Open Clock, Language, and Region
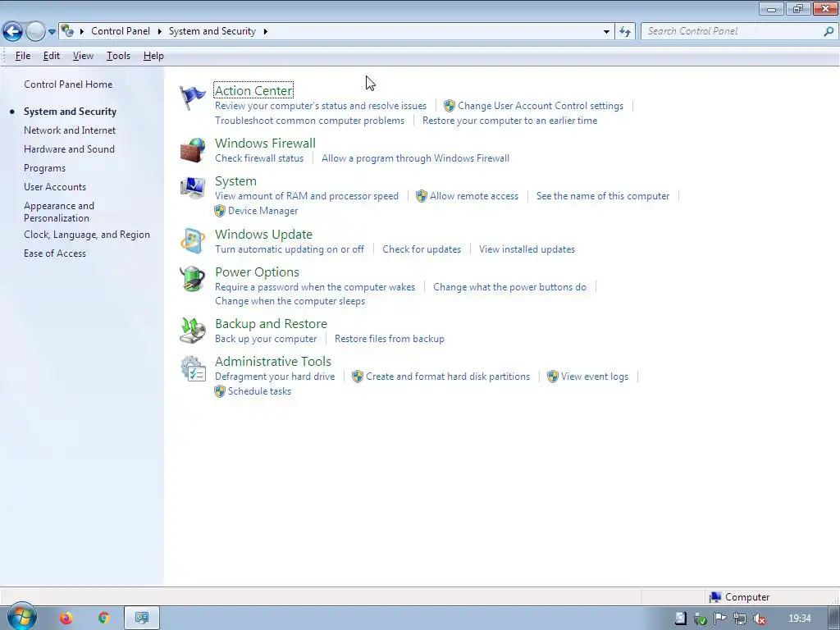This screenshot has width=840, height=630. [x=87, y=235]
